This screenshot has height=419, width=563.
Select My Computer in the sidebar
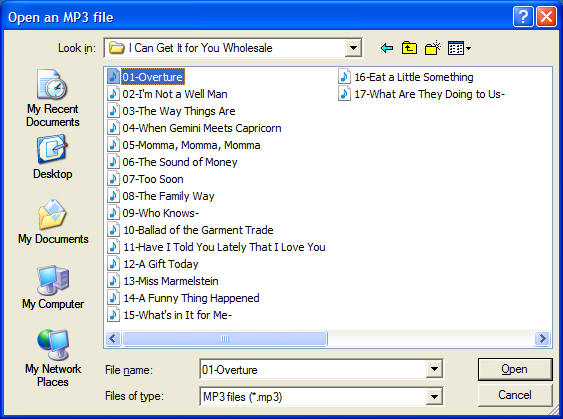coord(53,287)
